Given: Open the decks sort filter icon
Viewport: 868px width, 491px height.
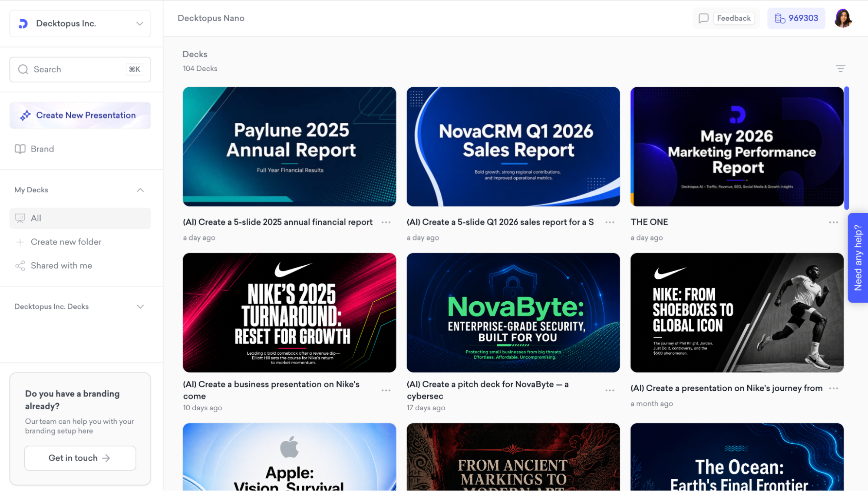Looking at the screenshot, I should (x=841, y=69).
